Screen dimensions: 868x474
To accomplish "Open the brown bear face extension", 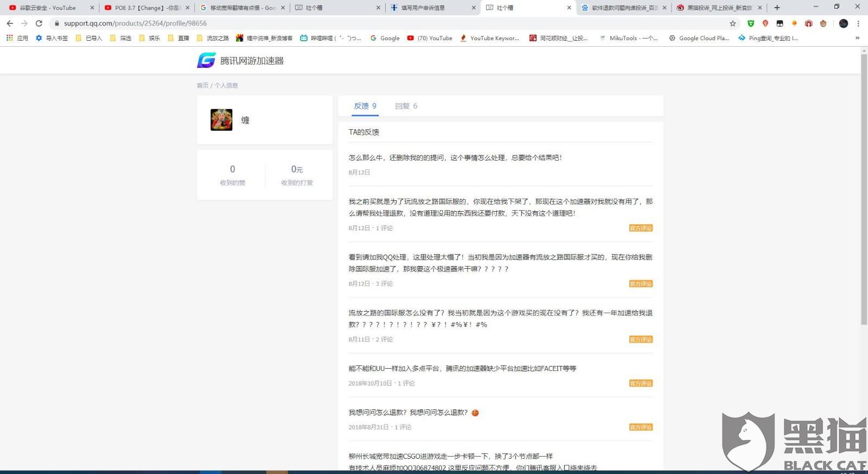I will click(x=823, y=23).
